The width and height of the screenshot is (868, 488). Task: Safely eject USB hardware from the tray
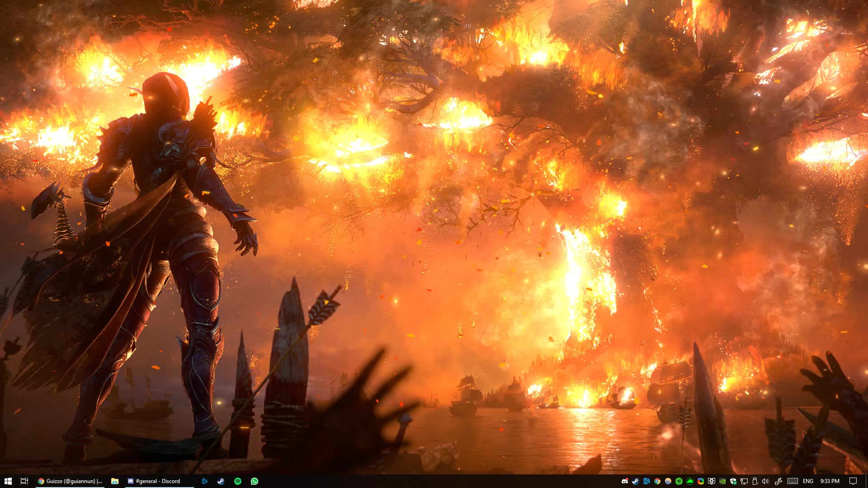[755, 481]
